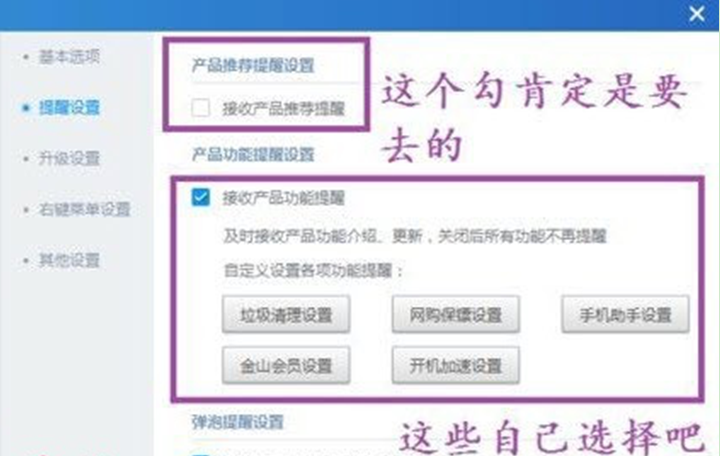Open 其他设置 from the sidebar
The image size is (720, 456).
coord(69,260)
